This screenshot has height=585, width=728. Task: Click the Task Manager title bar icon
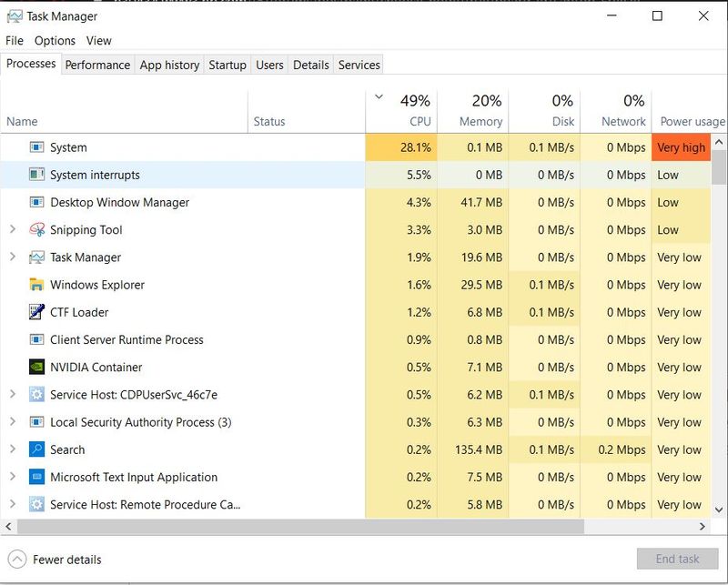[x=14, y=16]
